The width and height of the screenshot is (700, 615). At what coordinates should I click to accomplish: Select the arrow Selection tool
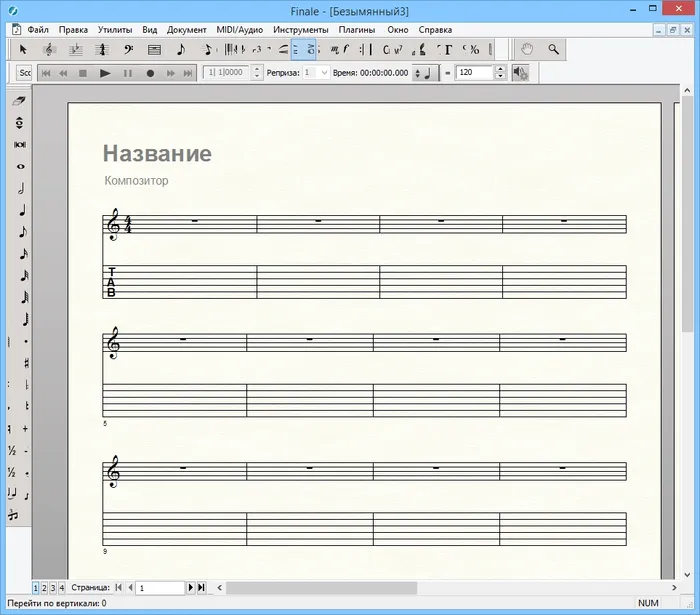tap(23, 50)
